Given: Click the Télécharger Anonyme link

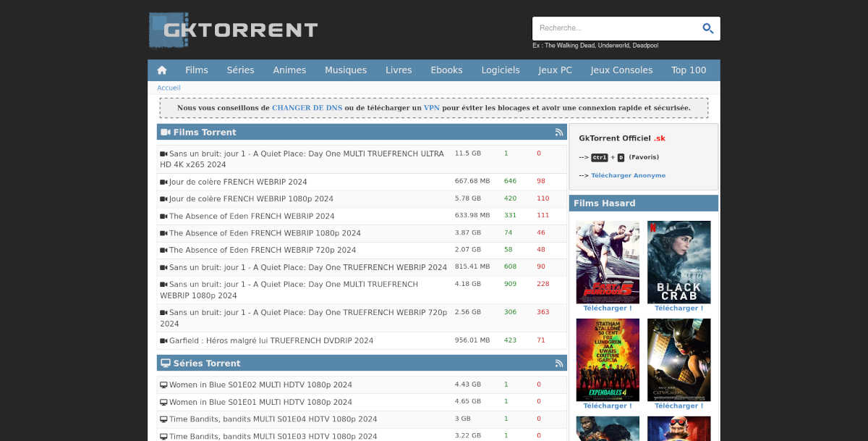Looking at the screenshot, I should pyautogui.click(x=629, y=175).
